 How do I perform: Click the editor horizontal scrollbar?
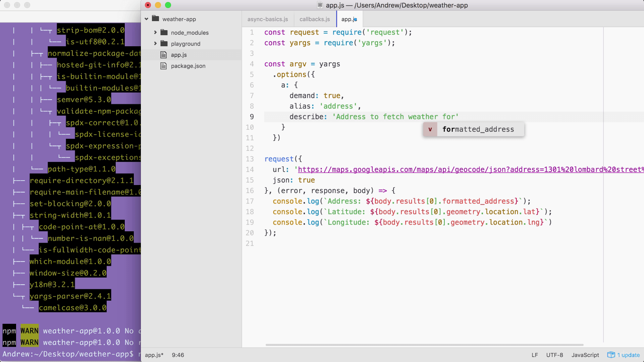(x=424, y=345)
